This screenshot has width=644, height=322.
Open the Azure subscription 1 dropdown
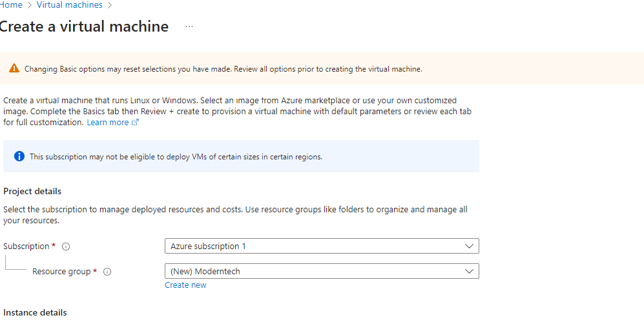tap(322, 246)
